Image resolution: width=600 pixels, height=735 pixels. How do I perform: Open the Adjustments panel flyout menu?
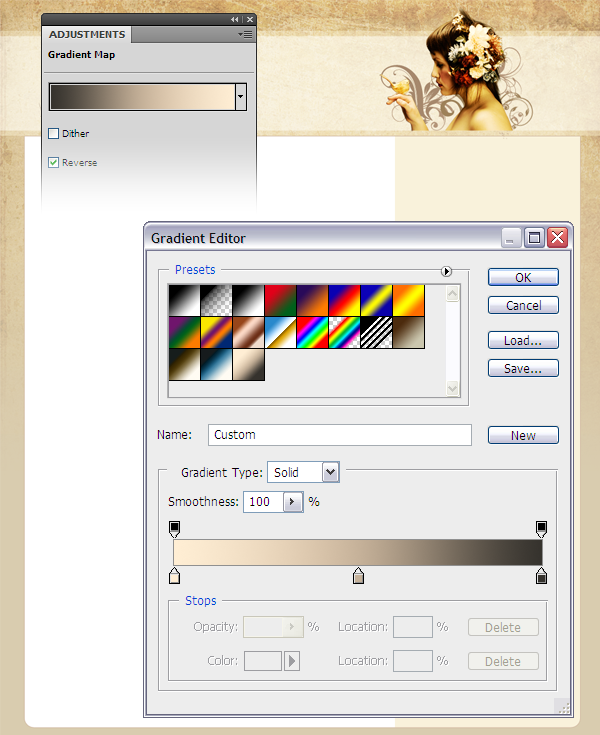[245, 34]
